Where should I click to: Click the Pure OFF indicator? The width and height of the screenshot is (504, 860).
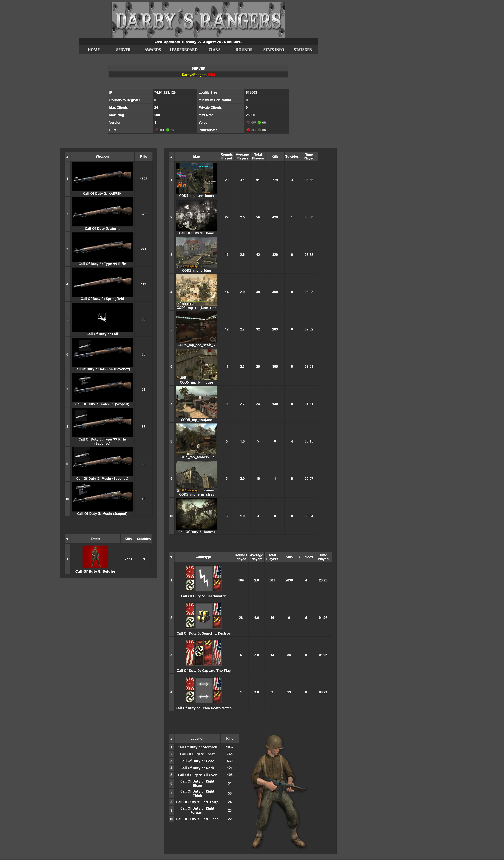tap(160, 130)
